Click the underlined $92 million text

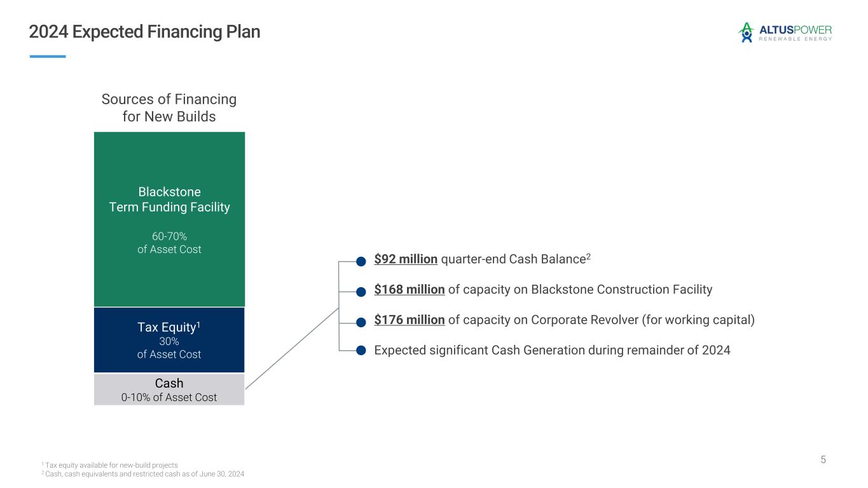(x=406, y=259)
